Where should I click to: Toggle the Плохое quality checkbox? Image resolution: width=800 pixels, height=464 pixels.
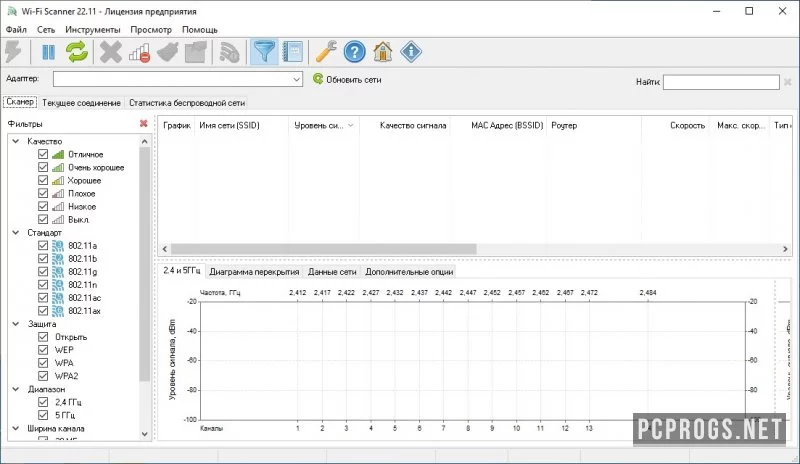(x=43, y=193)
